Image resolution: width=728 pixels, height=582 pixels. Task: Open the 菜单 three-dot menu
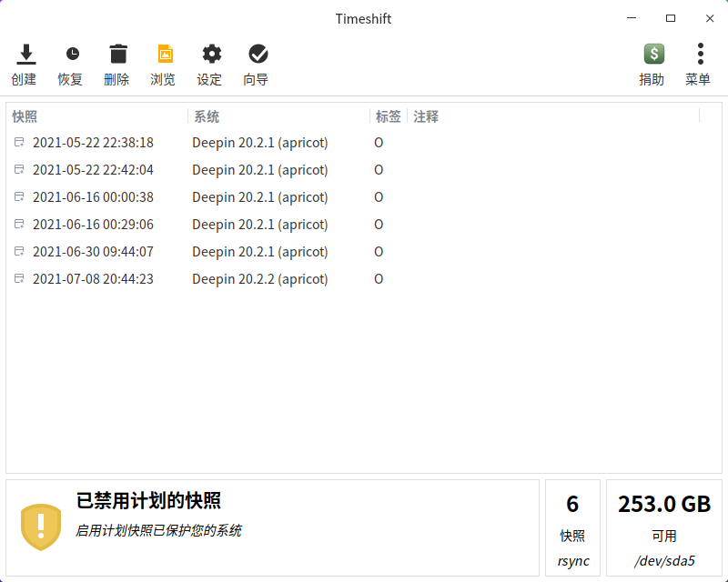click(701, 54)
